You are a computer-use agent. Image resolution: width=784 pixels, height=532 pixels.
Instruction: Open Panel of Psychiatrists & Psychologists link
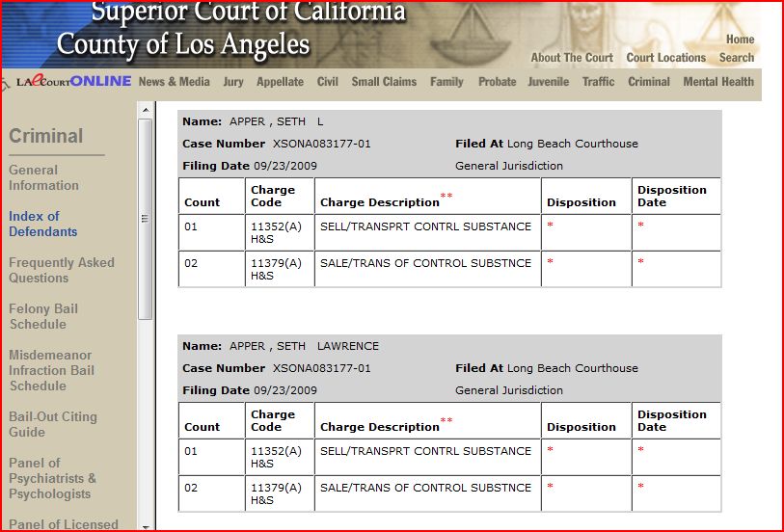click(x=52, y=478)
